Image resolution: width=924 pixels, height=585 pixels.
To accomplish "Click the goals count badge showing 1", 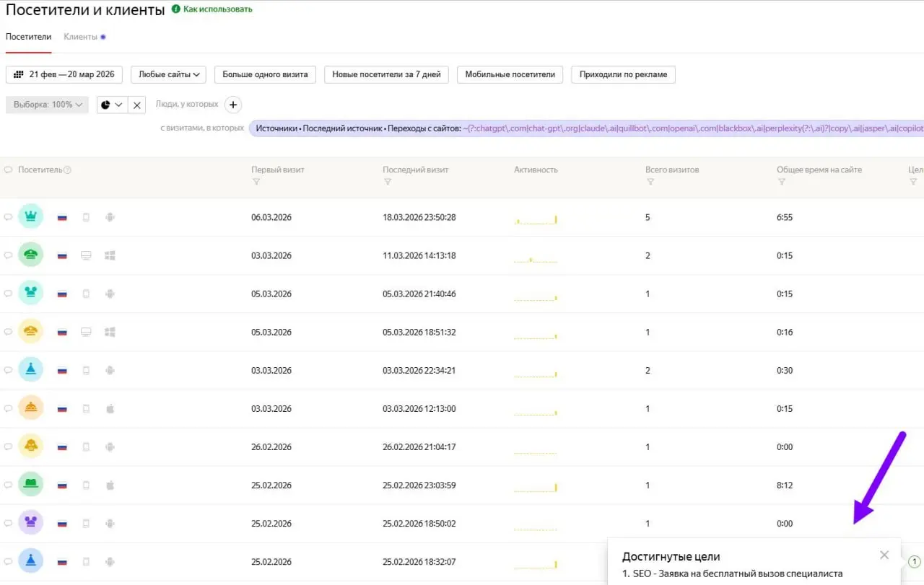I will tap(913, 561).
